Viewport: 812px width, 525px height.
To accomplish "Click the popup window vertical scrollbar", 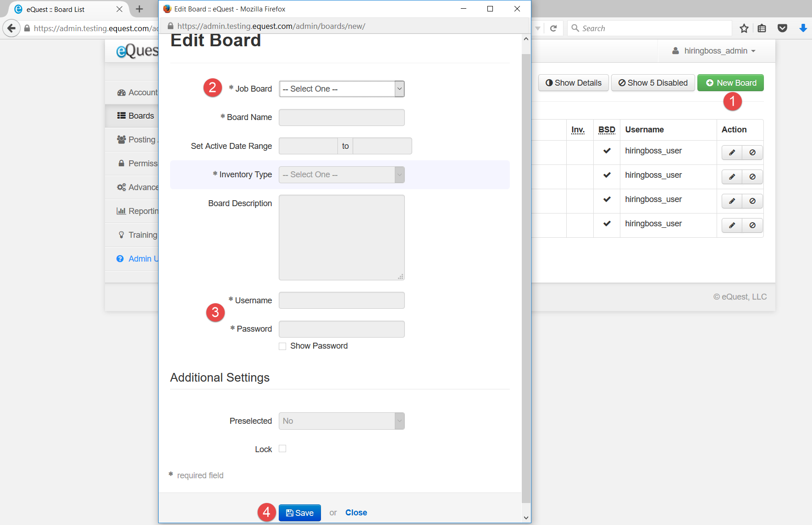I will (x=526, y=278).
